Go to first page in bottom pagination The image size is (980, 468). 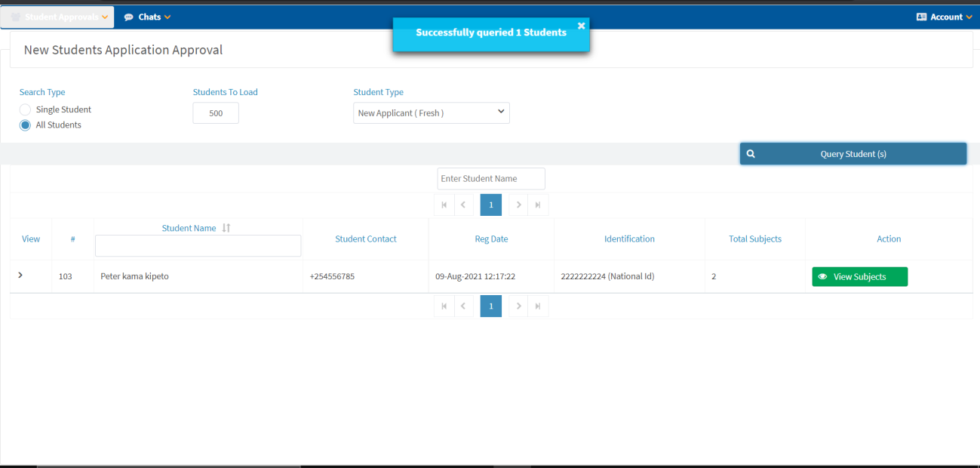444,306
